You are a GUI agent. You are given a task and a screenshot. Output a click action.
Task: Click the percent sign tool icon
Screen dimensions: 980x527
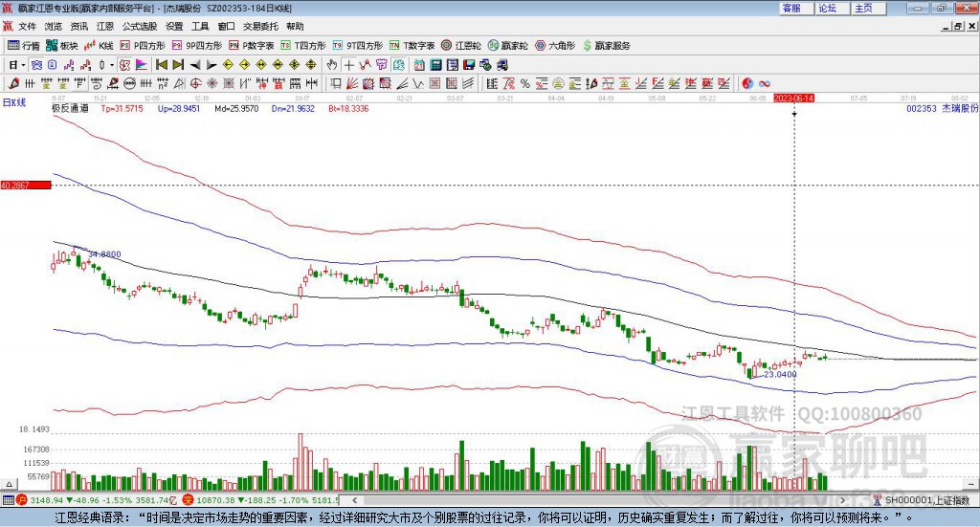click(x=524, y=83)
